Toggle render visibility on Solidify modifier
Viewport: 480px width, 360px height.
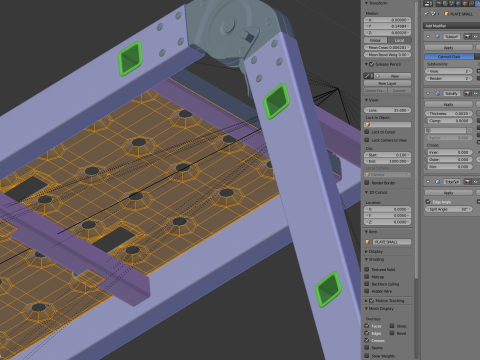click(x=468, y=93)
